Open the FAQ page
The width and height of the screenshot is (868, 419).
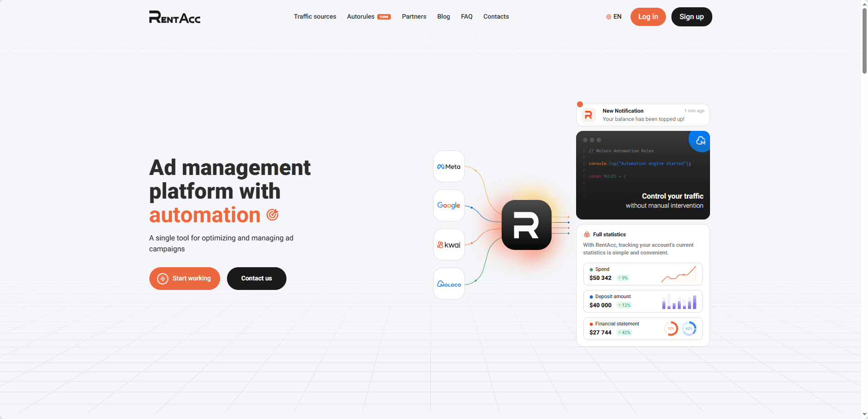click(x=467, y=16)
